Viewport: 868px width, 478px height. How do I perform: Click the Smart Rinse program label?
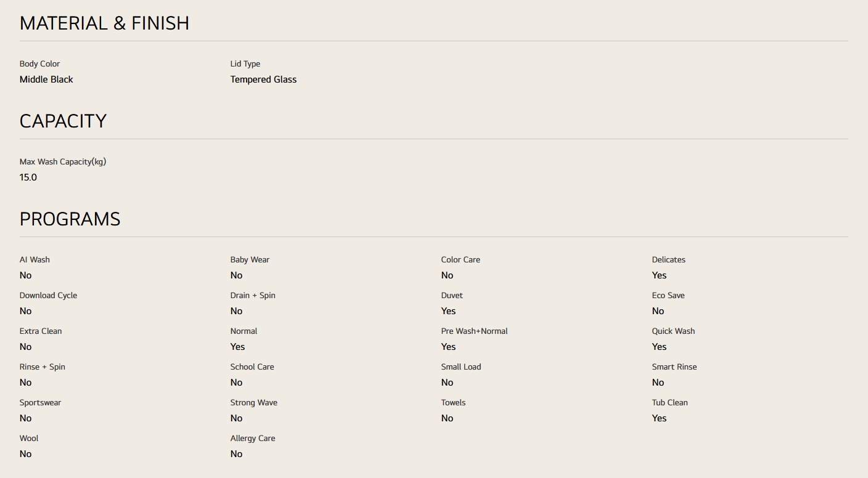pos(674,367)
